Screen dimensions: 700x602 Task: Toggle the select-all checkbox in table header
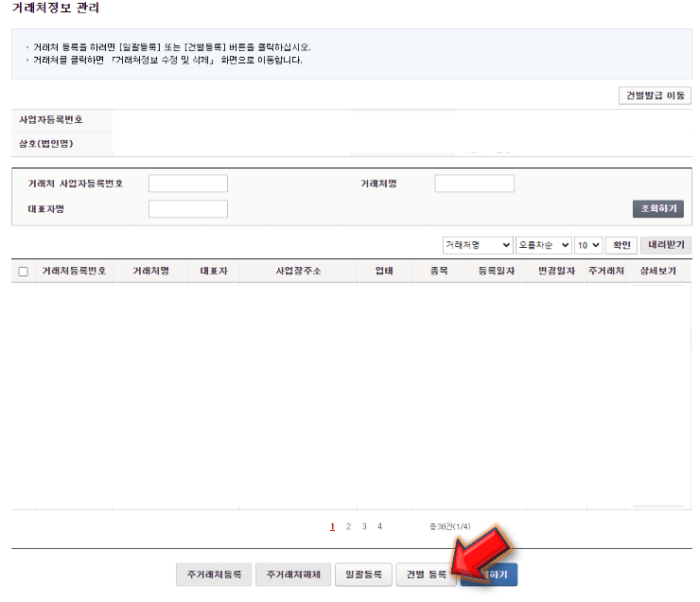coord(24,272)
